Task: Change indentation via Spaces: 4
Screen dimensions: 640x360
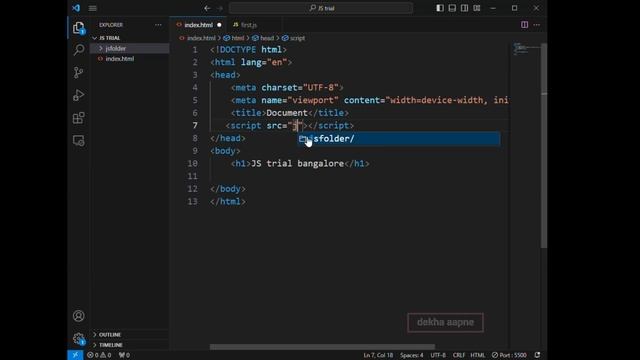Action: [x=411, y=355]
